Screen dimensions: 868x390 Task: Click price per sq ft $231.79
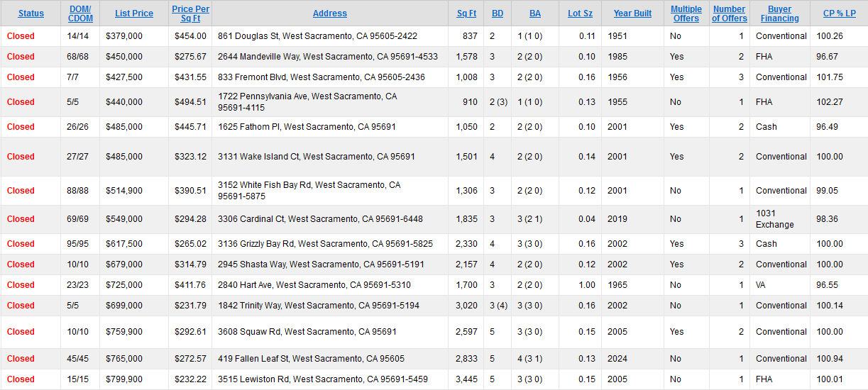(191, 306)
